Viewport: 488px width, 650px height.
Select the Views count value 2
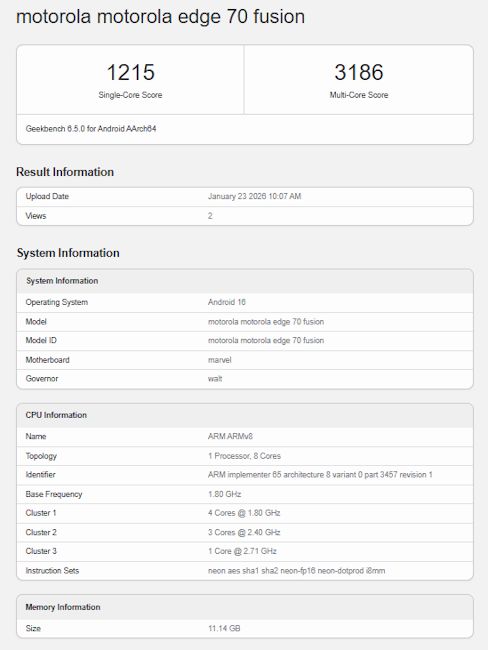pos(210,216)
